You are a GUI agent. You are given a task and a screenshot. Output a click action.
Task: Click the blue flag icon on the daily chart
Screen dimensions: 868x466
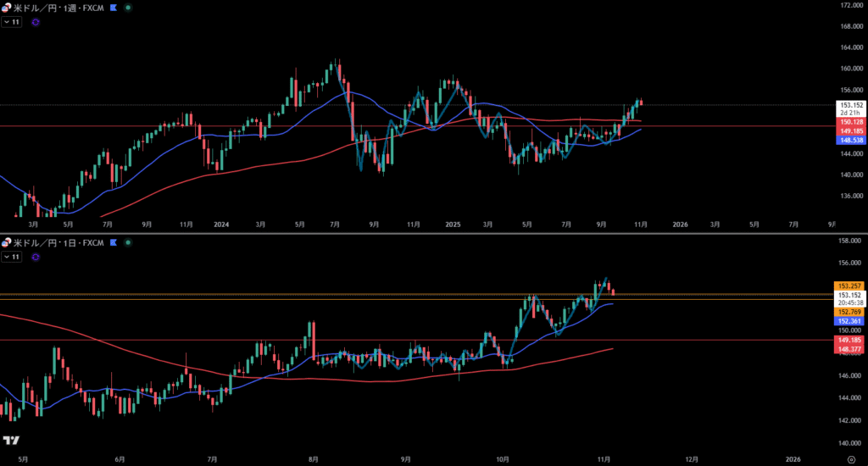click(113, 243)
